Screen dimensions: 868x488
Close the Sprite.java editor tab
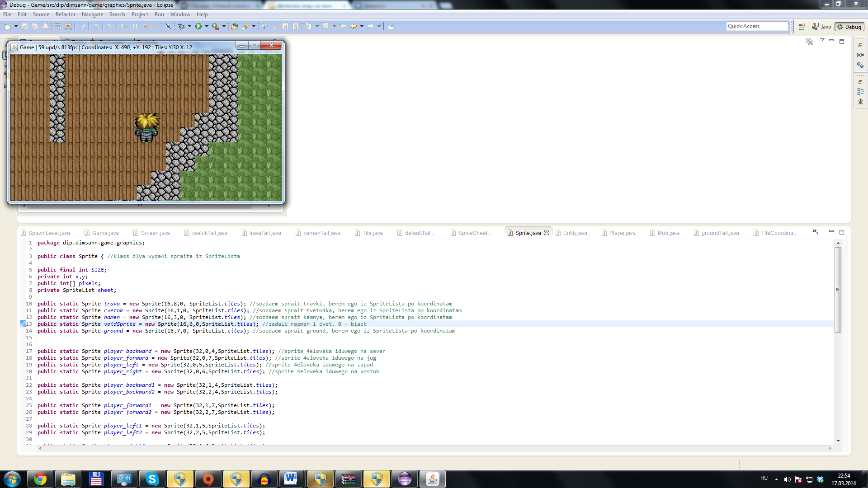tap(547, 233)
